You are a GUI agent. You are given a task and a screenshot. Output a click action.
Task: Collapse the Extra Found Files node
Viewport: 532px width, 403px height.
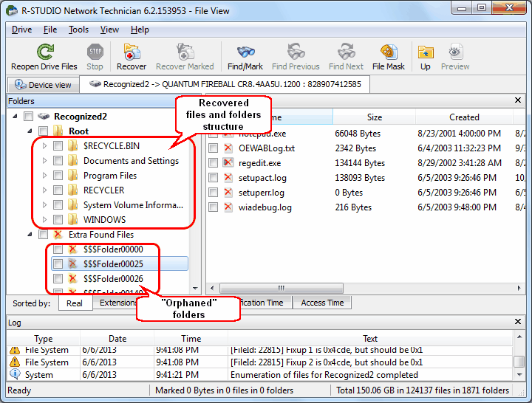pyautogui.click(x=30, y=234)
